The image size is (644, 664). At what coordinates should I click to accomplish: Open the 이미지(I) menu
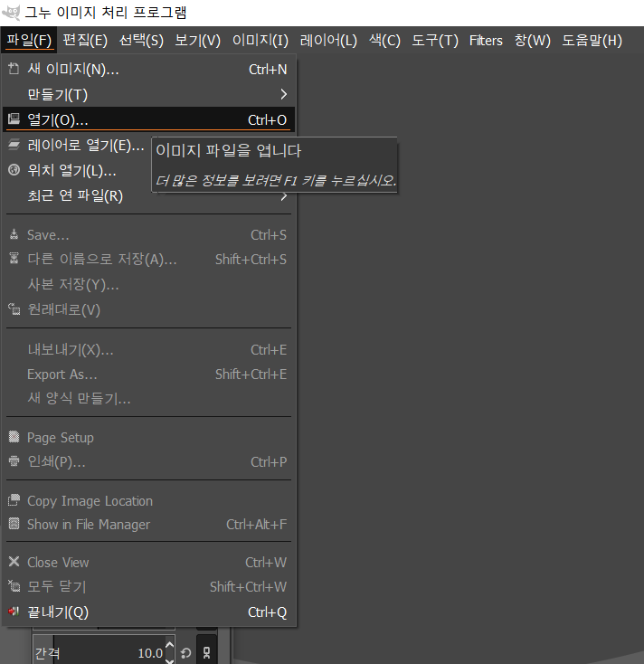coord(260,41)
